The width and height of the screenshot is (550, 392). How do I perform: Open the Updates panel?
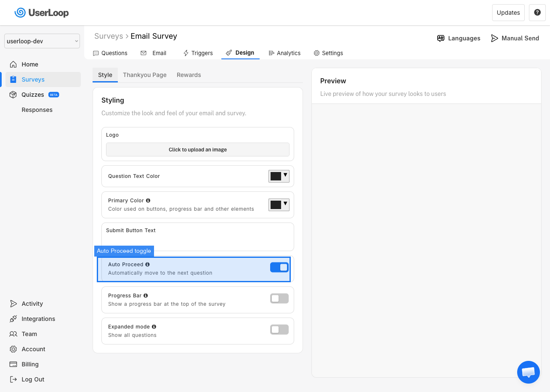(508, 13)
